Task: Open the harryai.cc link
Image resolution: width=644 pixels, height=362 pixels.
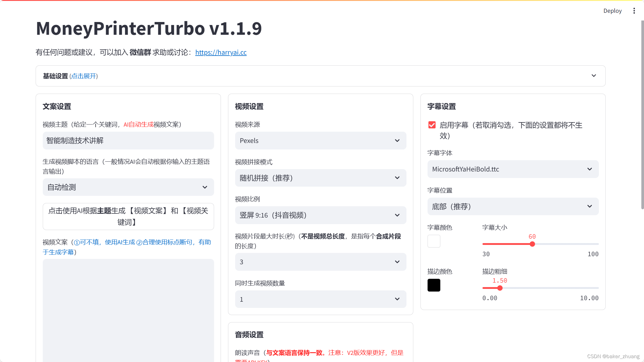Action: point(221,52)
